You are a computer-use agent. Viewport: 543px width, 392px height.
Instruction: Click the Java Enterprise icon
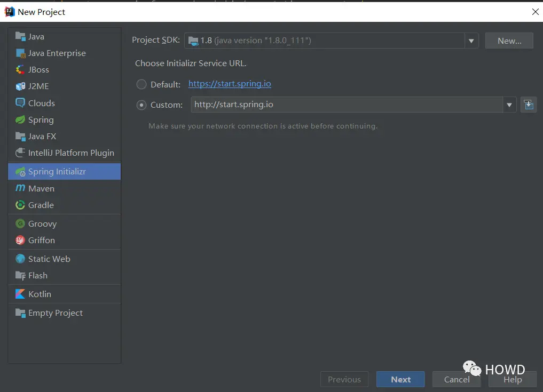tap(20, 53)
